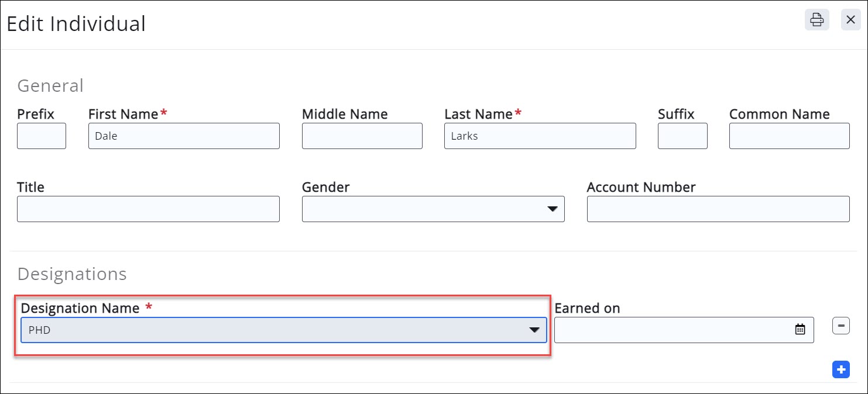Remove the PHD designation with minus button

tap(840, 326)
